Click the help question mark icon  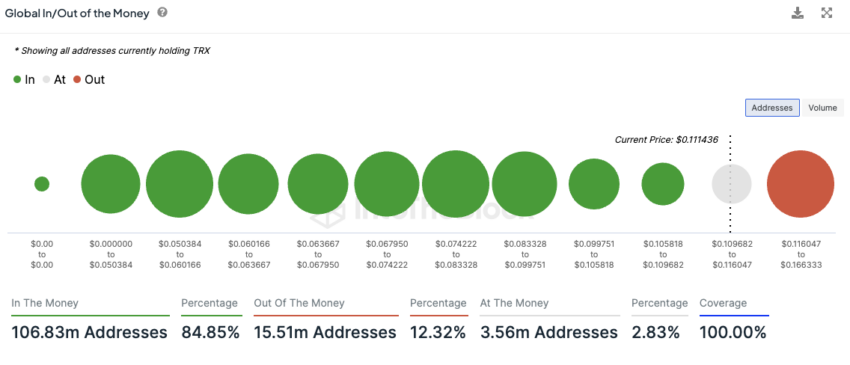[162, 12]
